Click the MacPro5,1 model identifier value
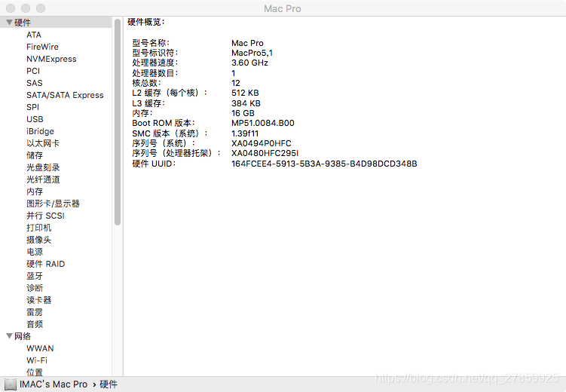This screenshot has height=392, width=566. click(x=252, y=53)
